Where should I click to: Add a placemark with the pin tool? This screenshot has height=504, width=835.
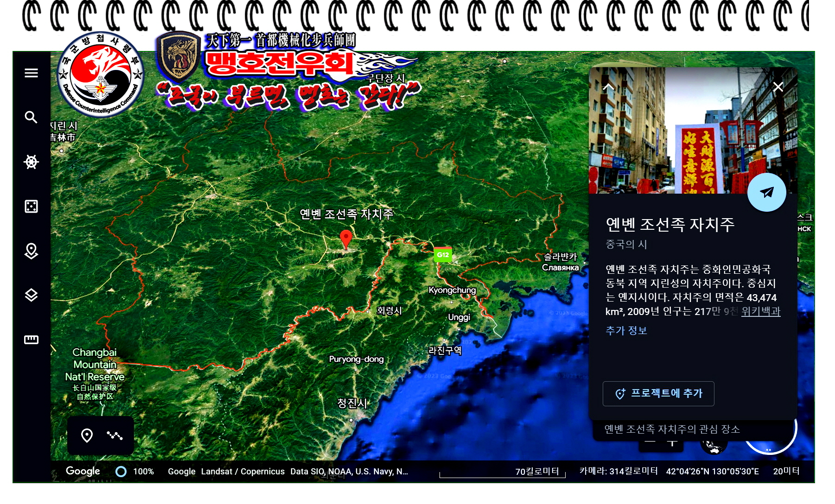(87, 435)
